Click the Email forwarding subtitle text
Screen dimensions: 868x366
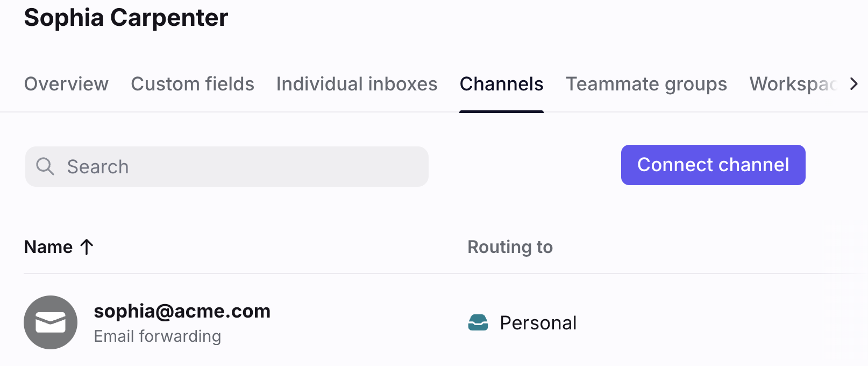tap(157, 336)
